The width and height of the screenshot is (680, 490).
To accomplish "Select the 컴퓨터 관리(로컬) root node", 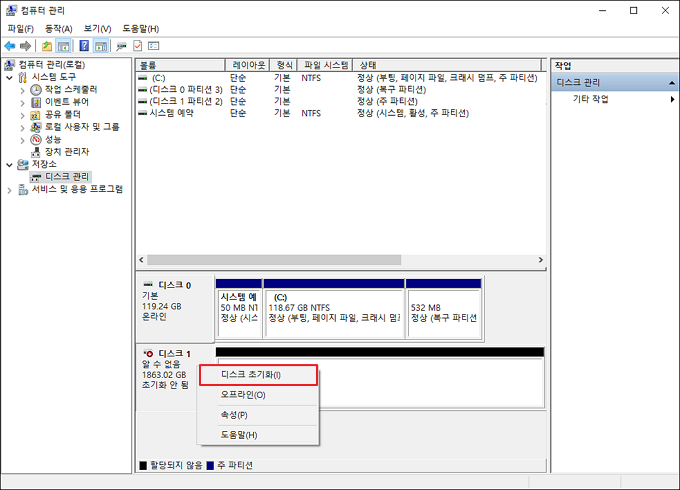I will pyautogui.click(x=51, y=65).
